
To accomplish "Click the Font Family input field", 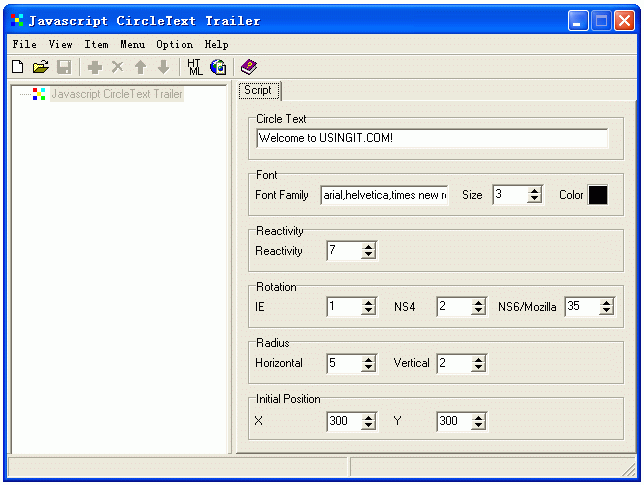I will coord(384,195).
